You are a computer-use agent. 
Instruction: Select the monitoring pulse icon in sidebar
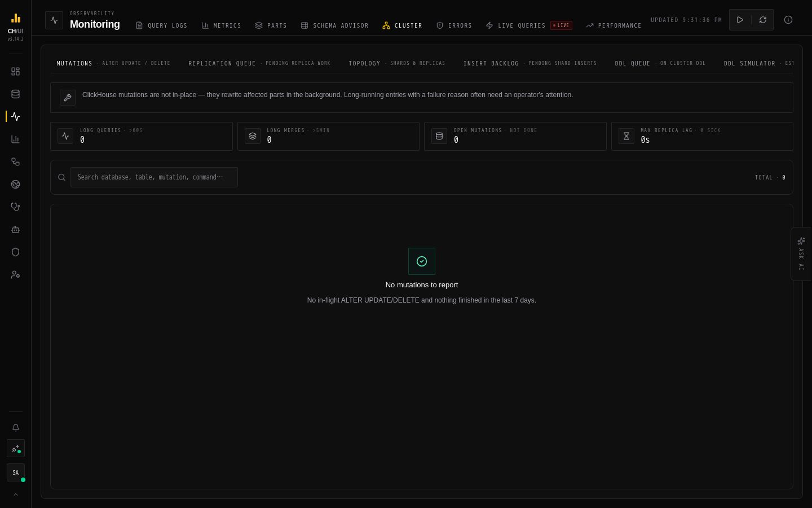pos(15,117)
